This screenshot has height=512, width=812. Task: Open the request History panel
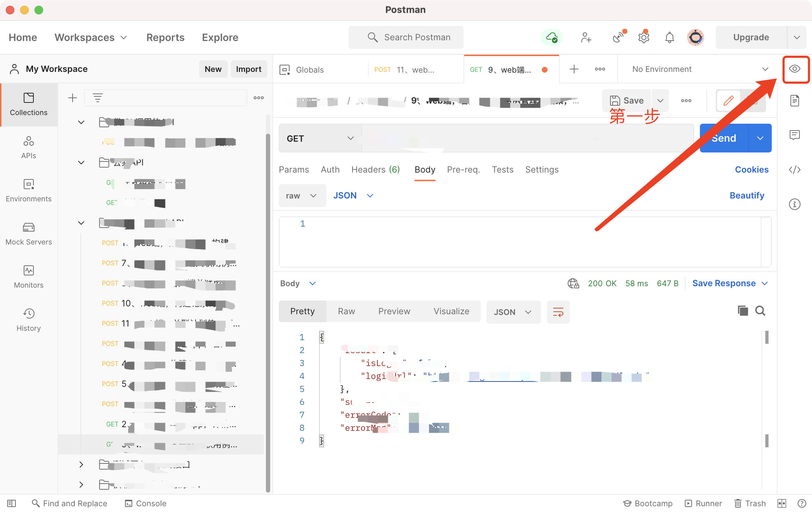click(x=28, y=319)
